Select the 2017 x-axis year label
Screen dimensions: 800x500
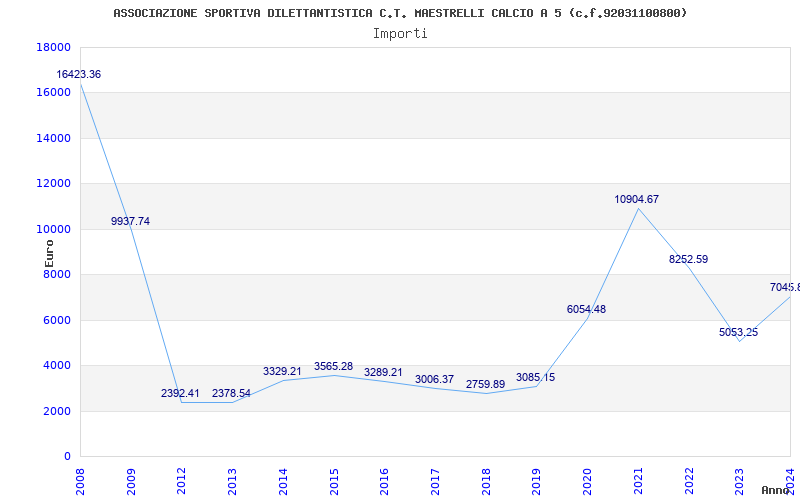(x=435, y=482)
